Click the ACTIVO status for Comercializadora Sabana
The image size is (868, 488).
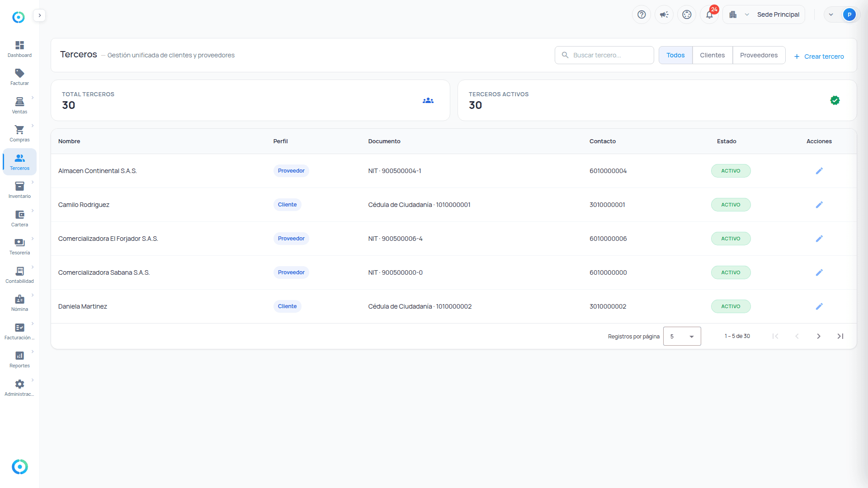click(731, 272)
